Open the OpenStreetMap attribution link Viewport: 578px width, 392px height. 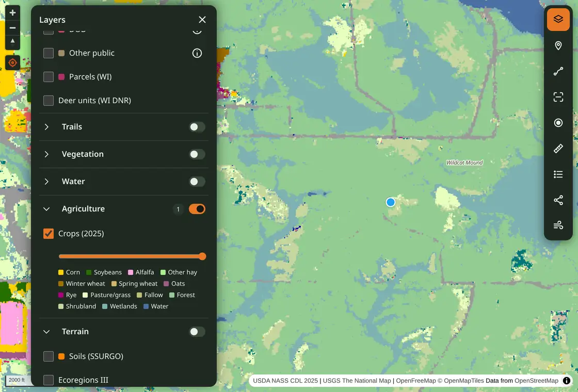click(x=536, y=381)
